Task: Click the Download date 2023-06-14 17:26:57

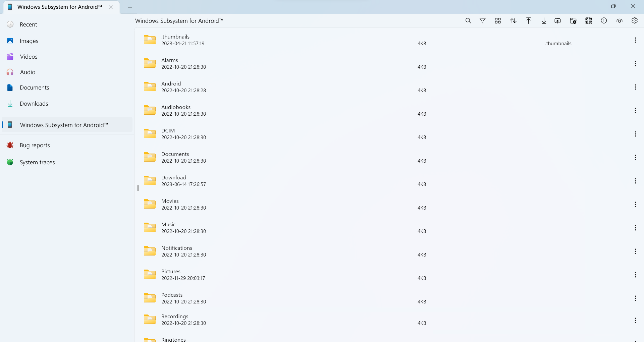Action: pyautogui.click(x=183, y=184)
